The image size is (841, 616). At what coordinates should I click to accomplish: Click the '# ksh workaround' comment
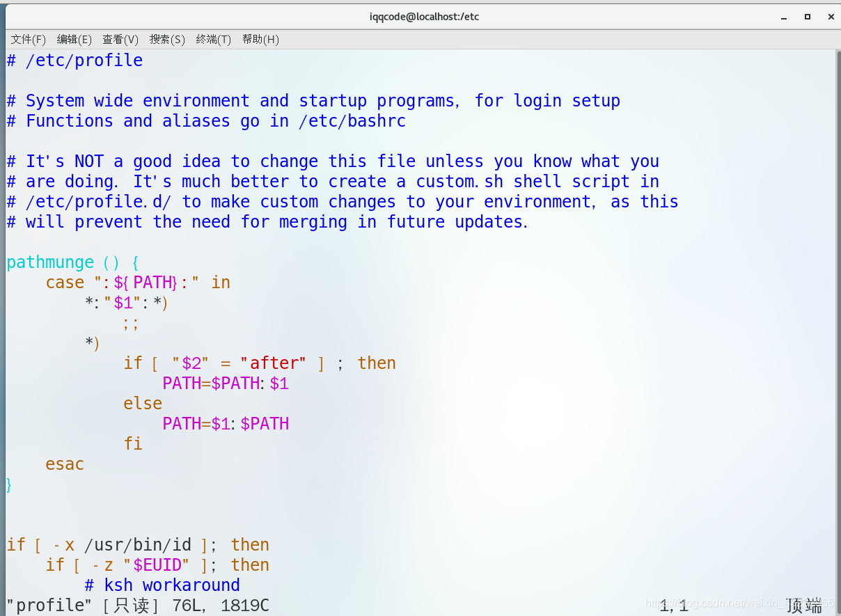[162, 585]
